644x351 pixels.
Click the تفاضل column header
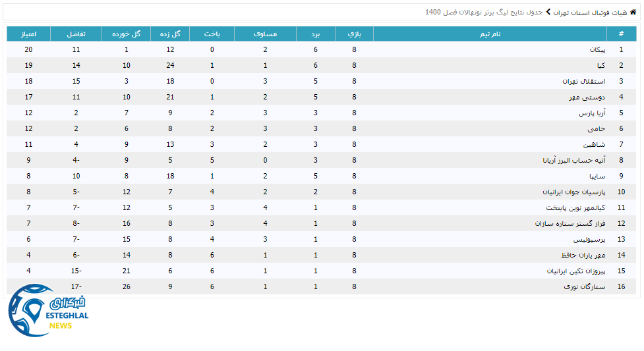76,34
